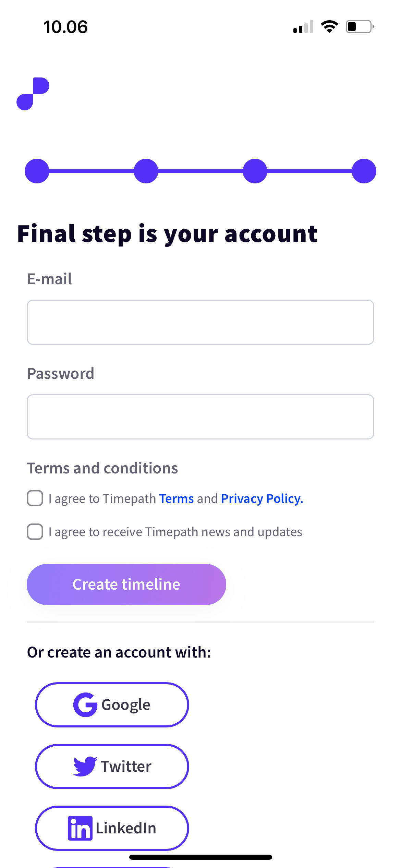Check the agree to Terms and Privacy checkbox
This screenshot has width=401, height=868.
click(35, 498)
